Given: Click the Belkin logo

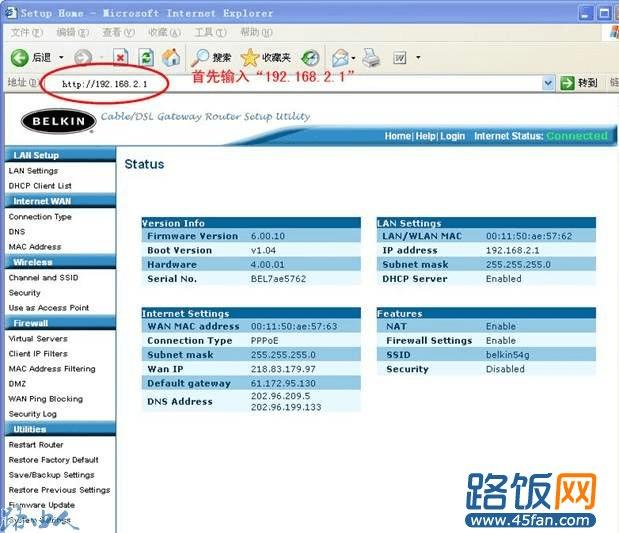Looking at the screenshot, I should point(58,121).
